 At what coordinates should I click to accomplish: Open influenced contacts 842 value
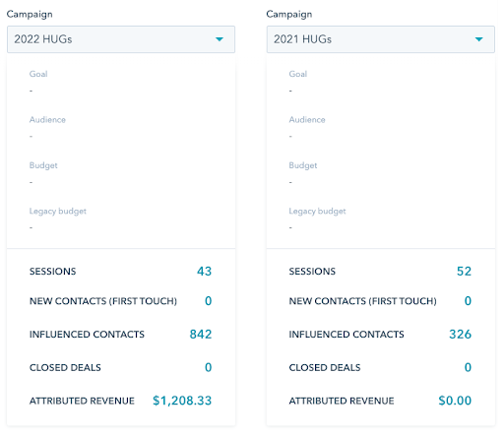coord(201,335)
